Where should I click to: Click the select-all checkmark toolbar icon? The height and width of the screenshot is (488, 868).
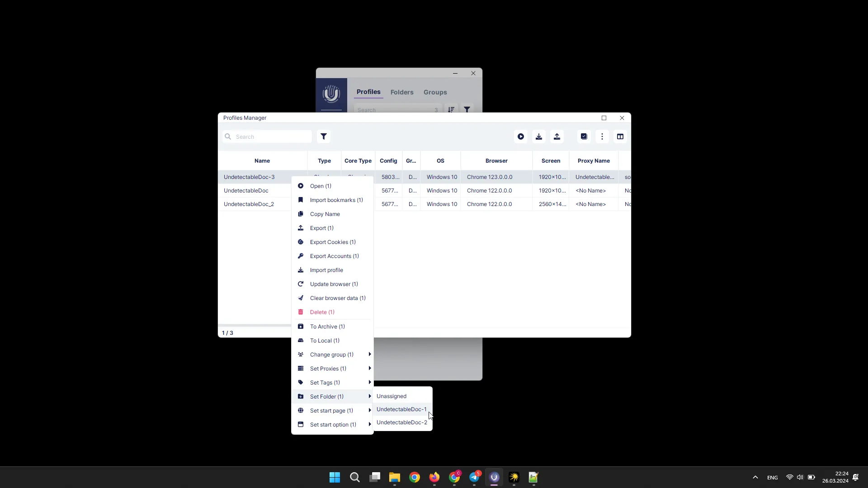(584, 136)
